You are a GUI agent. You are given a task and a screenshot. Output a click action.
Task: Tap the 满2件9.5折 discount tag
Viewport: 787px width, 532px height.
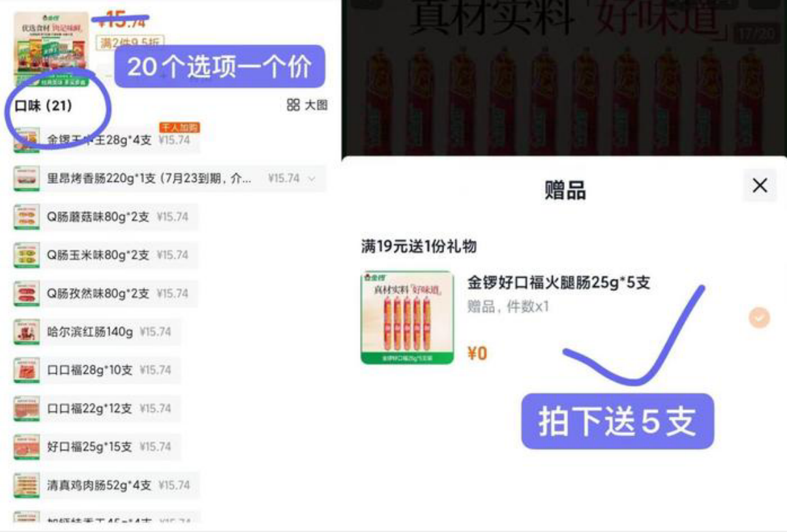[x=130, y=43]
